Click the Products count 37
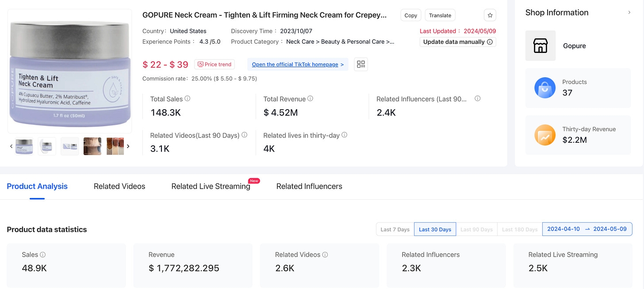 coord(567,93)
